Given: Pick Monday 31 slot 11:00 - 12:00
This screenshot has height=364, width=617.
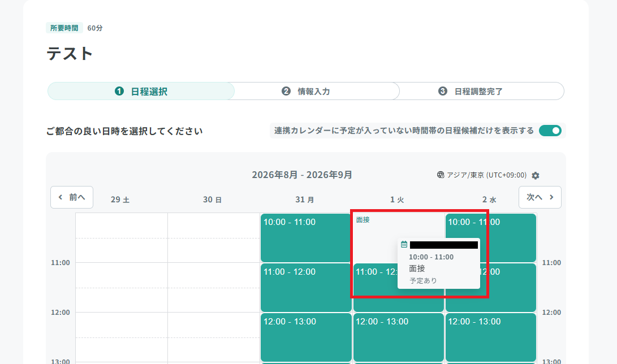Looking at the screenshot, I should click(306, 287).
